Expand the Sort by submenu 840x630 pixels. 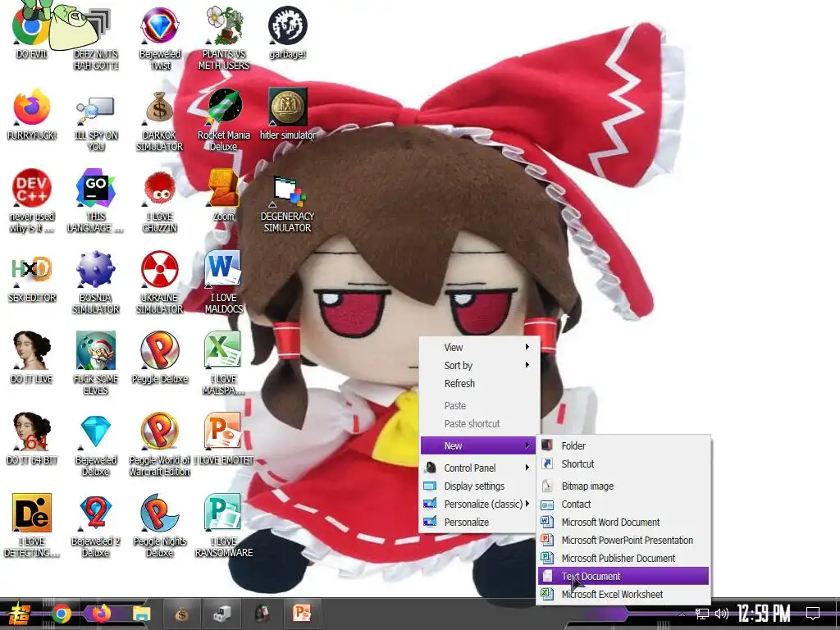point(478,365)
